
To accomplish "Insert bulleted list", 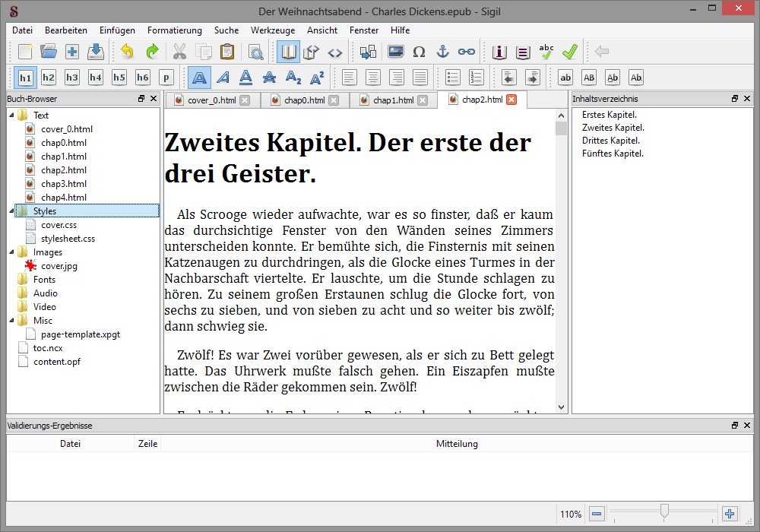I will (453, 78).
